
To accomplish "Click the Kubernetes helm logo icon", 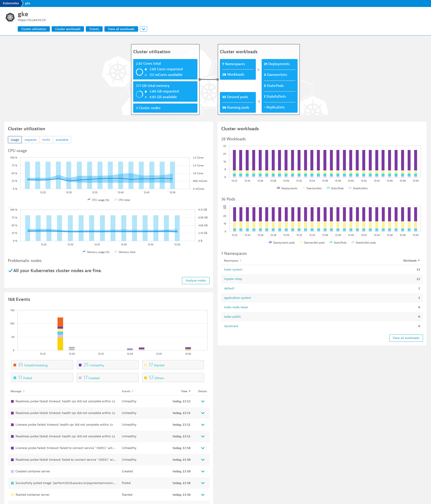I will 10,17.
